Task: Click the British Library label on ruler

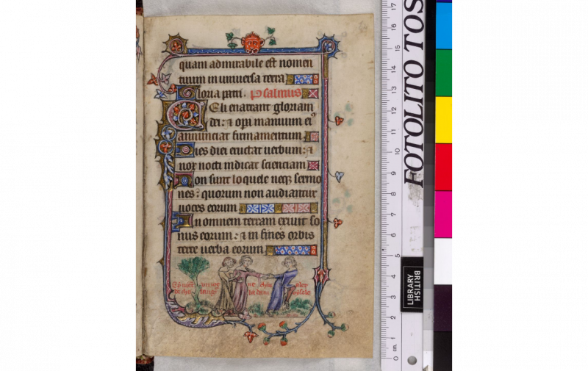Action: pyautogui.click(x=412, y=284)
